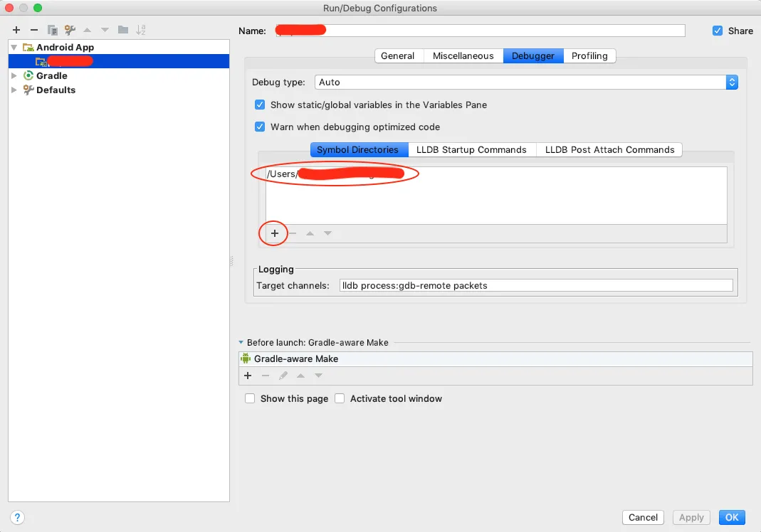This screenshot has height=532, width=761.
Task: Select the Gradle label in the tree
Action: (51, 75)
